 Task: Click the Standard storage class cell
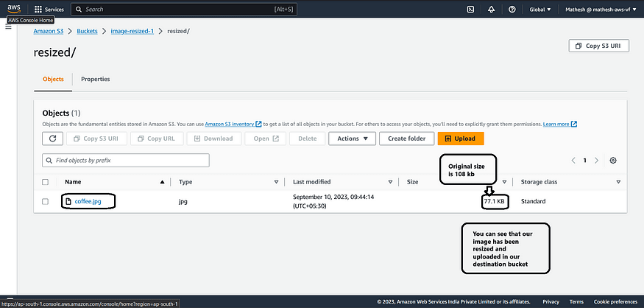533,201
